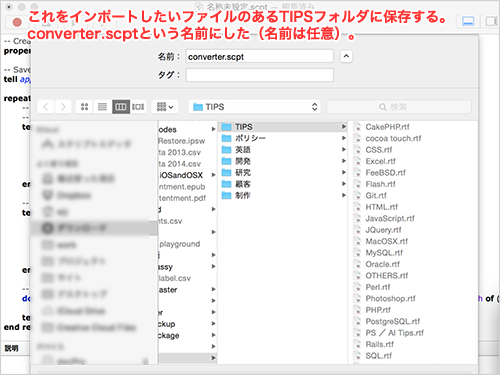Image resolution: width=500 pixels, height=375 pixels.
Task: Expand the 研究 folder arrow
Action: 343,172
